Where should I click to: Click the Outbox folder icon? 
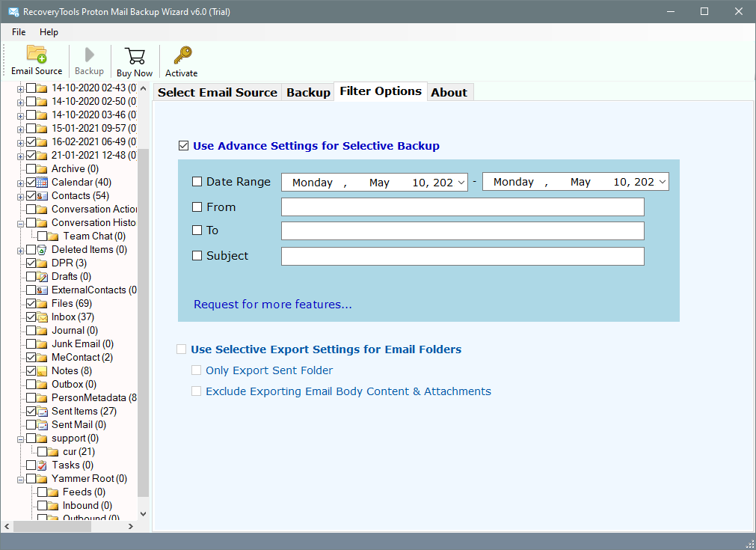(42, 385)
